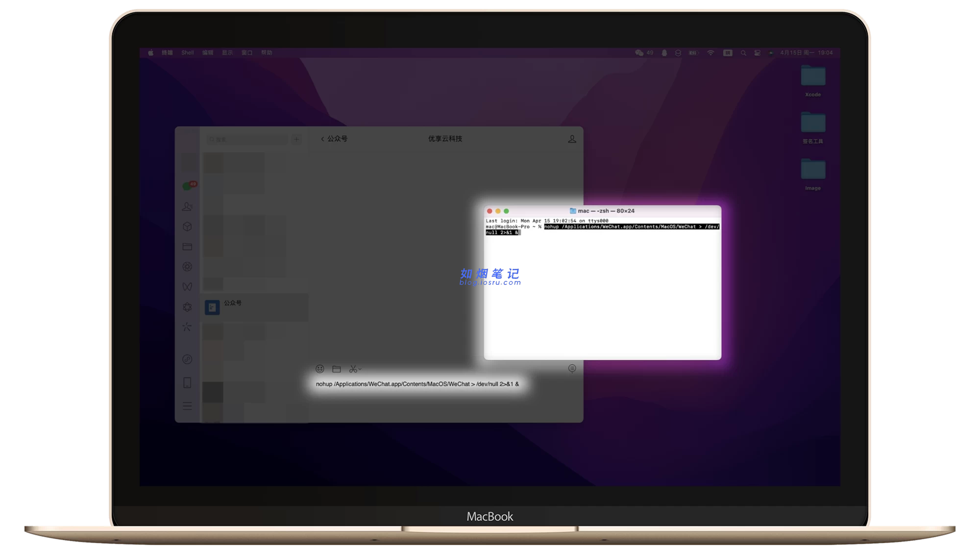Image resolution: width=980 pixels, height=554 pixels.
Task: Open the bottom hamburger settings menu
Action: pos(187,406)
